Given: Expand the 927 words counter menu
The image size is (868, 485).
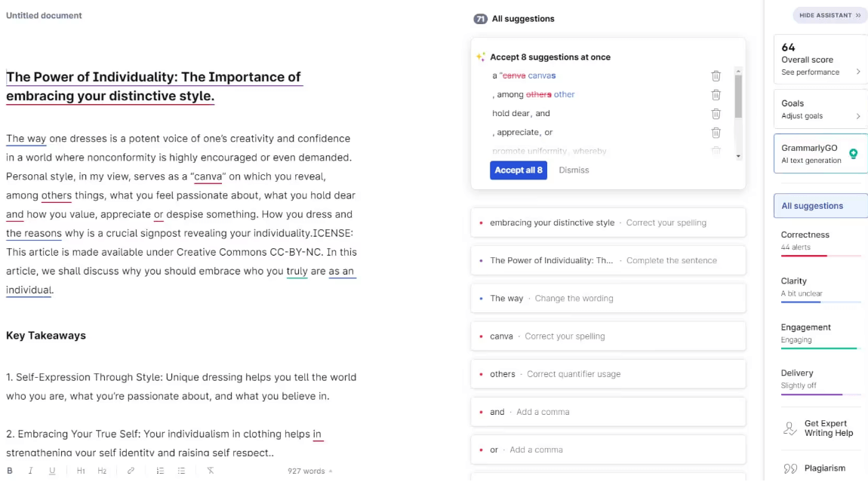Looking at the screenshot, I should [310, 471].
